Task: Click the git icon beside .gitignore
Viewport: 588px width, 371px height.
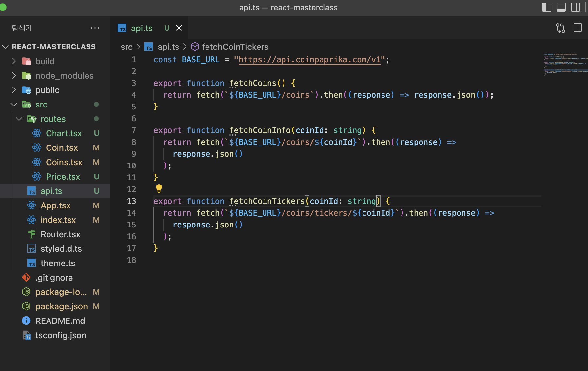Action: [26, 277]
